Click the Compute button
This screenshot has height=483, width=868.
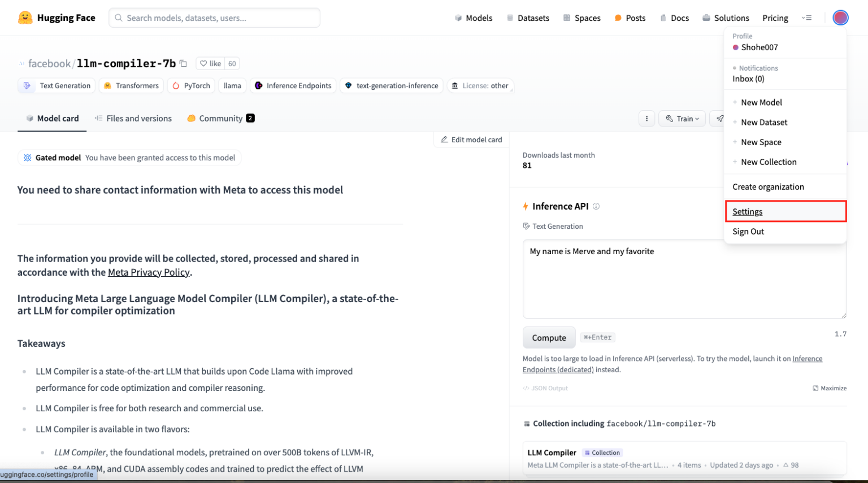[x=549, y=337]
